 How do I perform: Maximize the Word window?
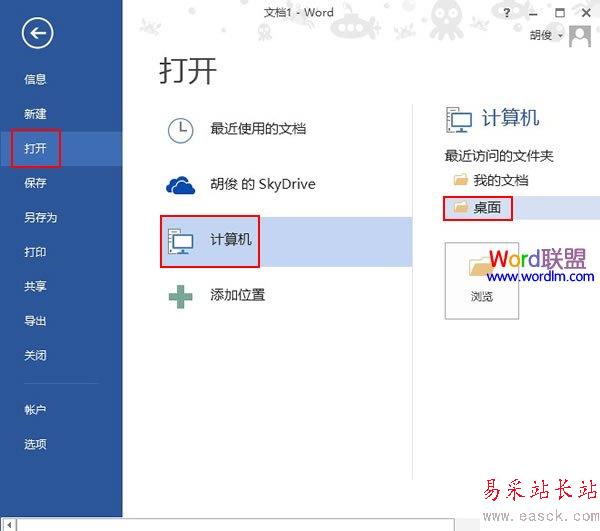560,13
